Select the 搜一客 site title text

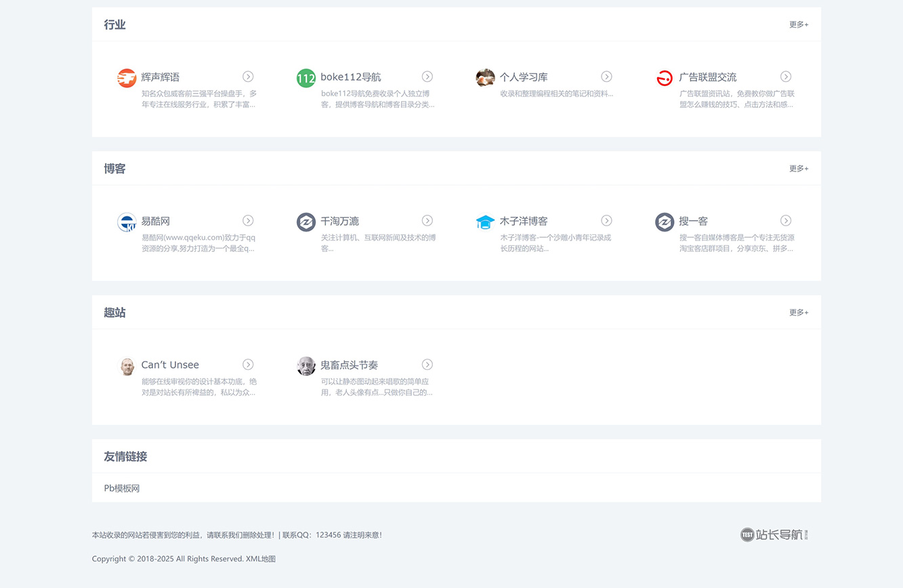[x=692, y=221]
